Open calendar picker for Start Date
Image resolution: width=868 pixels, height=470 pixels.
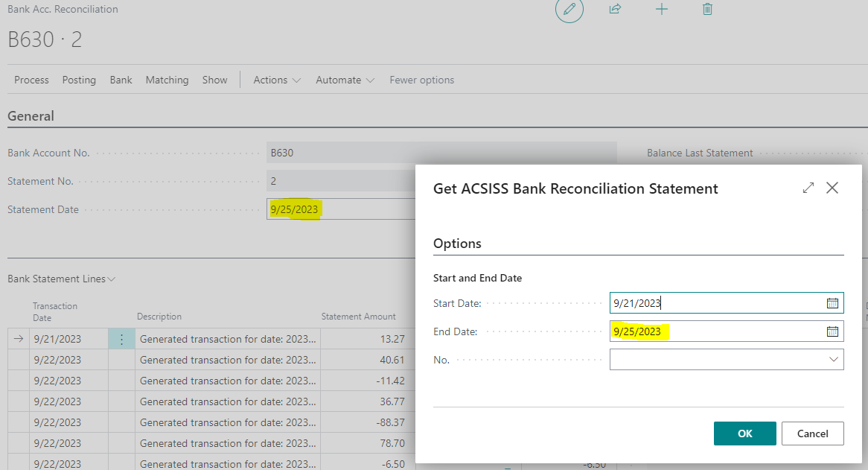click(x=832, y=303)
